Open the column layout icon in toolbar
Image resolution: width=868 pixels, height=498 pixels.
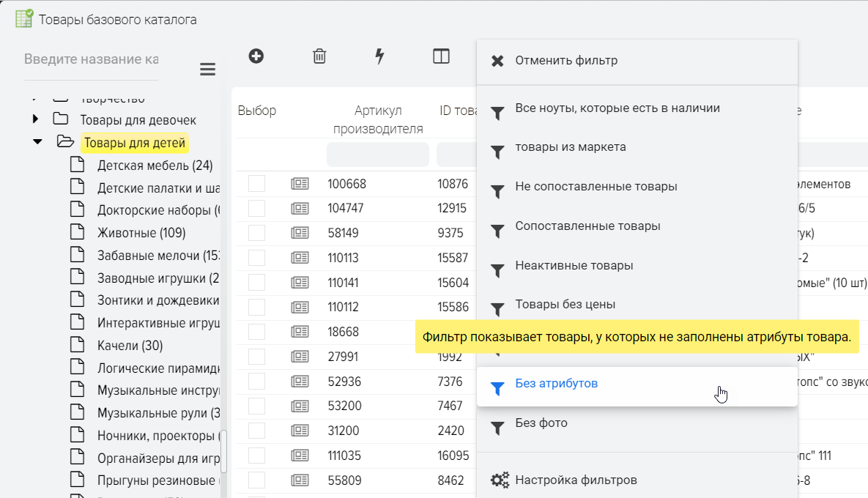441,56
